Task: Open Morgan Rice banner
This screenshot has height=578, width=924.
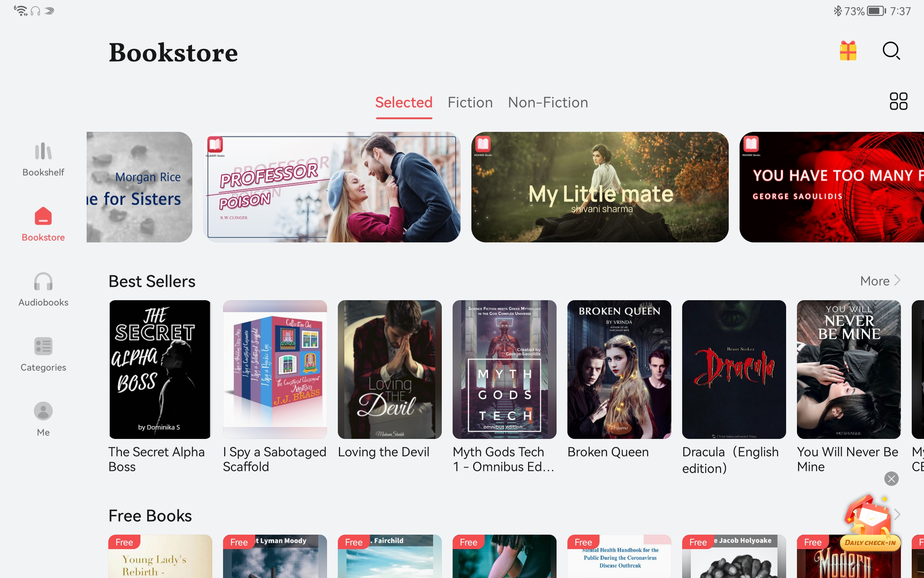Action: click(x=139, y=187)
